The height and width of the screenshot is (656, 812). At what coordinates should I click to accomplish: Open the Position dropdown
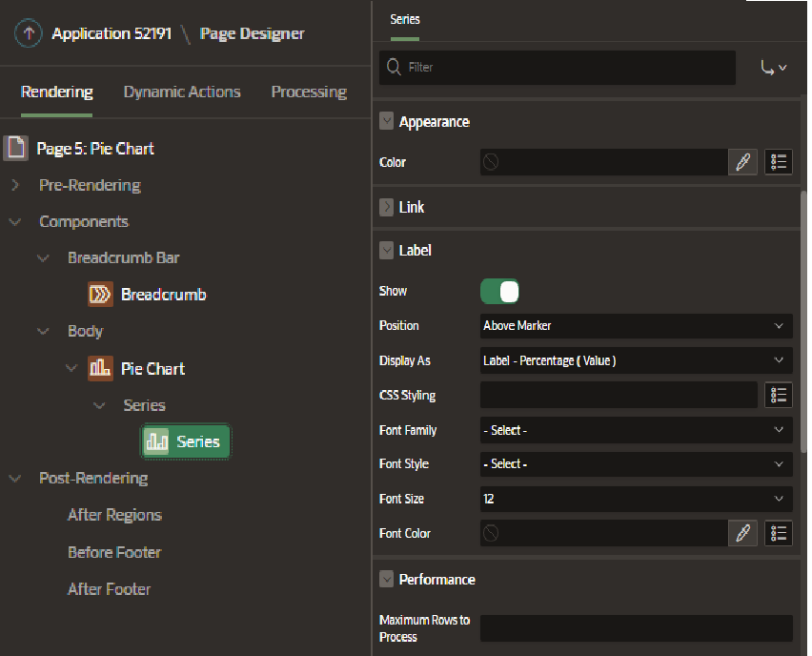[636, 325]
